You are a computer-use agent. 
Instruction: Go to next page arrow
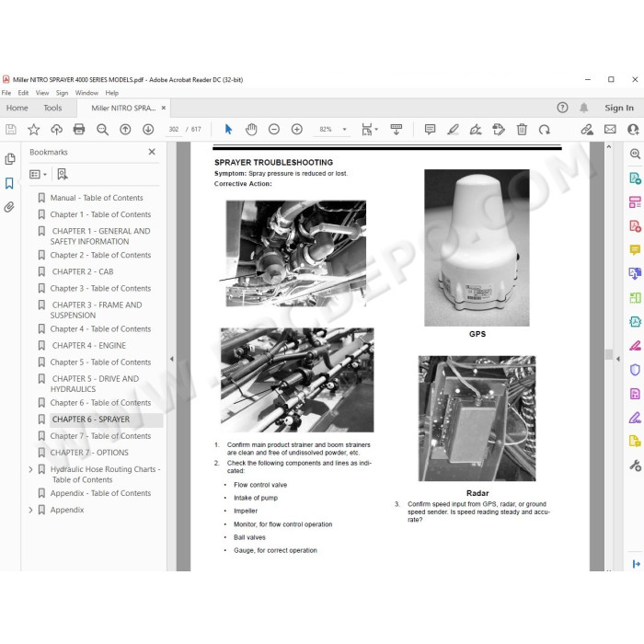148,130
